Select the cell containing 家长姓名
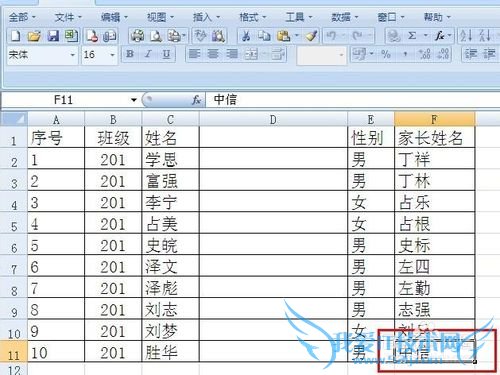The width and height of the screenshot is (500, 375). click(434, 137)
